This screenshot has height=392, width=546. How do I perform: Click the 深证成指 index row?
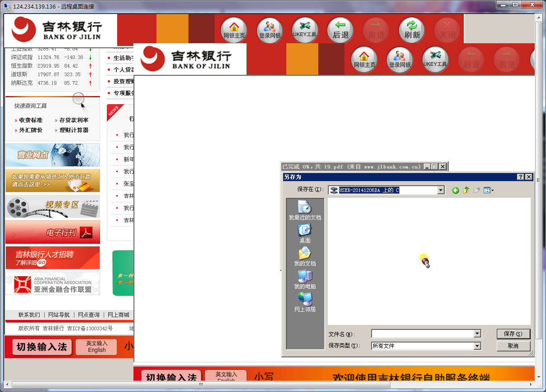click(x=52, y=57)
